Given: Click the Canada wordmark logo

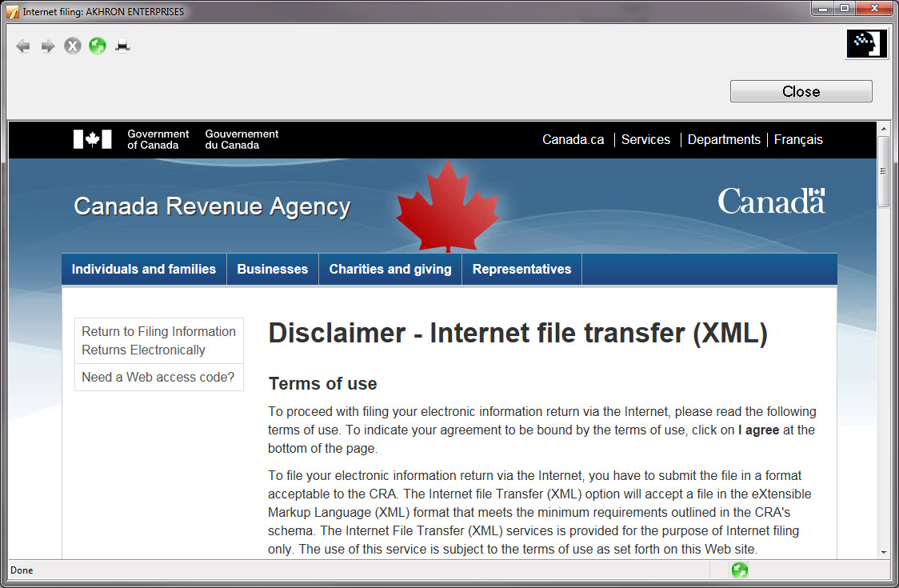Looking at the screenshot, I should [771, 202].
